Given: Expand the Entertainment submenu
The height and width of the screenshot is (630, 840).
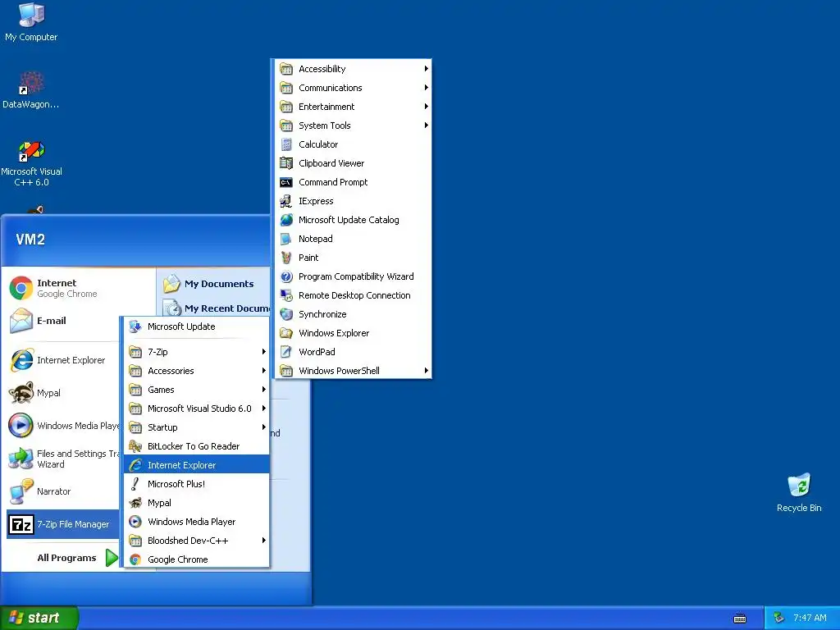Looking at the screenshot, I should (x=353, y=107).
